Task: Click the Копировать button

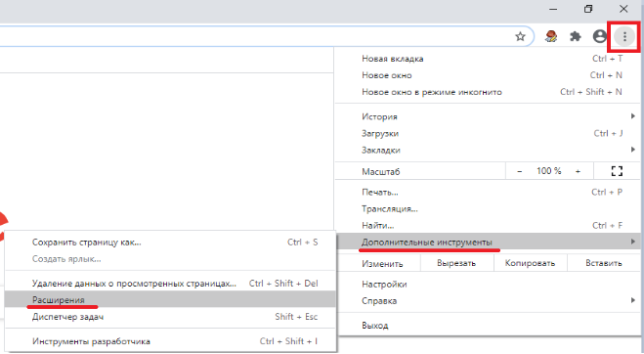Action: point(530,263)
